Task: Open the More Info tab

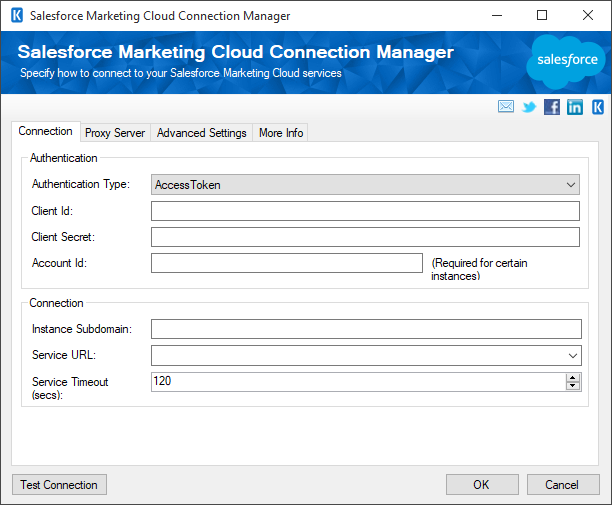Action: [281, 133]
